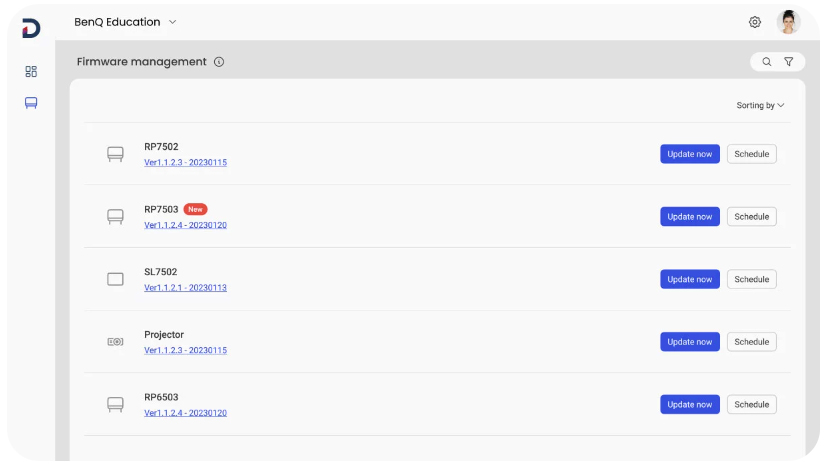
Task: Click the SL7502 display icon
Action: point(115,279)
